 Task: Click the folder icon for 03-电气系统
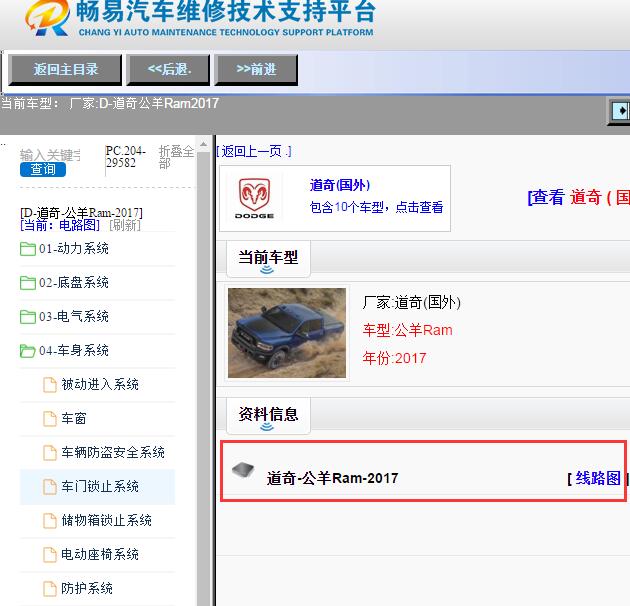pos(28,317)
